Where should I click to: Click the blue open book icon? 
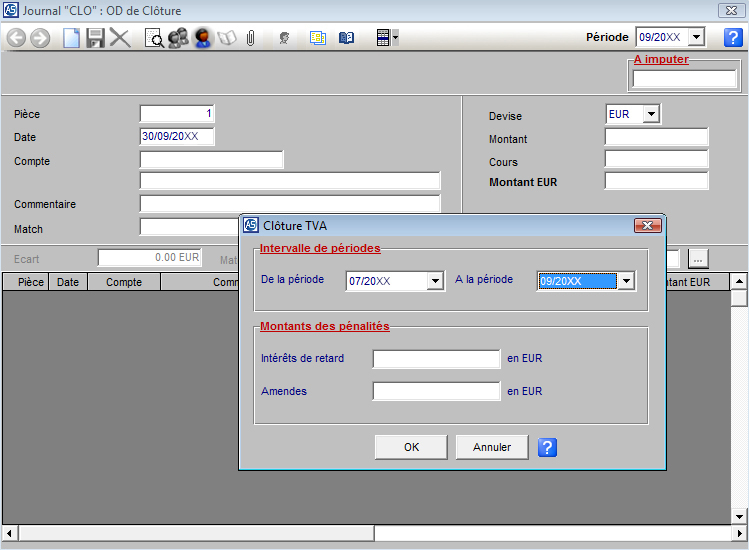point(346,38)
